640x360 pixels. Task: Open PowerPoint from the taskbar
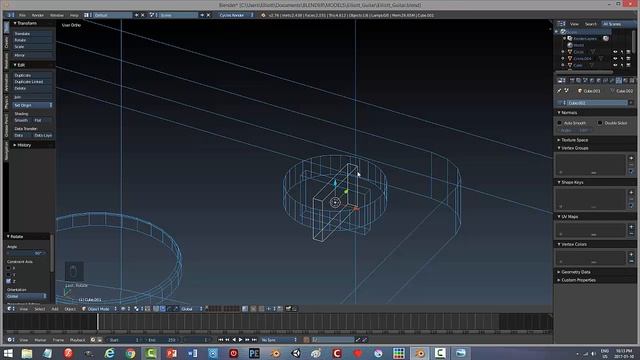171,353
